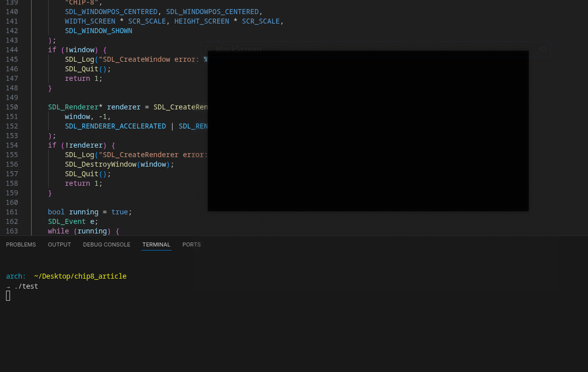Viewport: 588px width, 372px height.
Task: Click the SDL_CreateWindow error log string
Action: pyautogui.click(x=153, y=59)
